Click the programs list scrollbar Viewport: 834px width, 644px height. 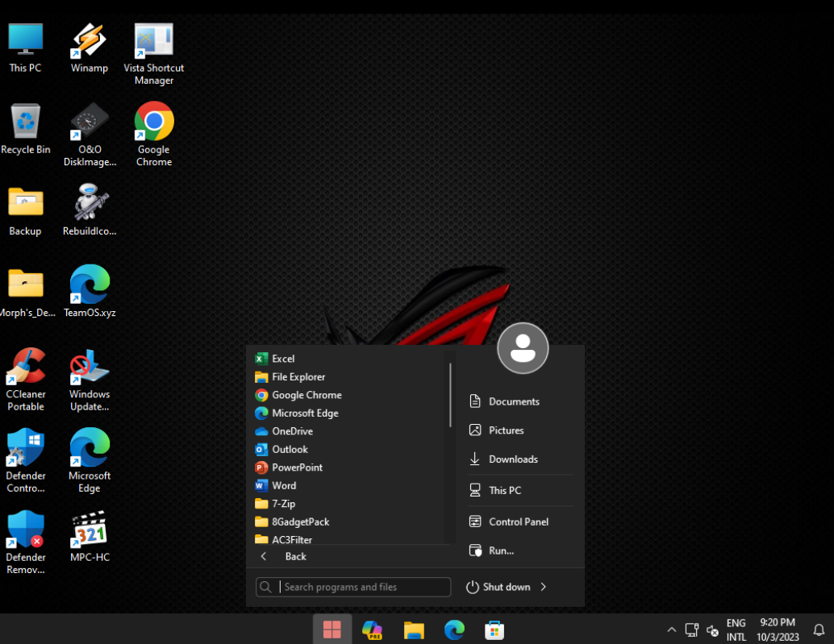450,395
